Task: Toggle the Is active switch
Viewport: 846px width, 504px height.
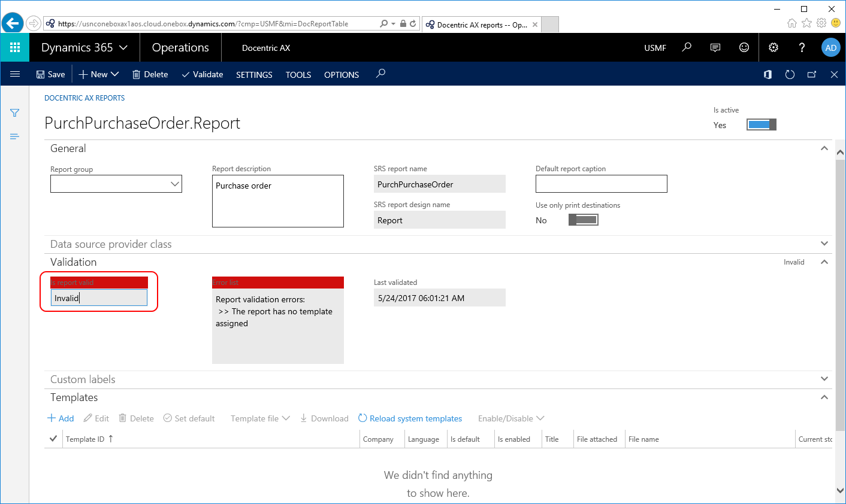Action: point(762,125)
